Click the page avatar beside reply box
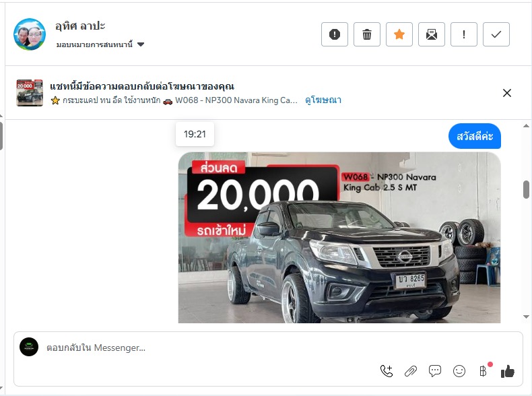532x396 pixels. click(29, 347)
